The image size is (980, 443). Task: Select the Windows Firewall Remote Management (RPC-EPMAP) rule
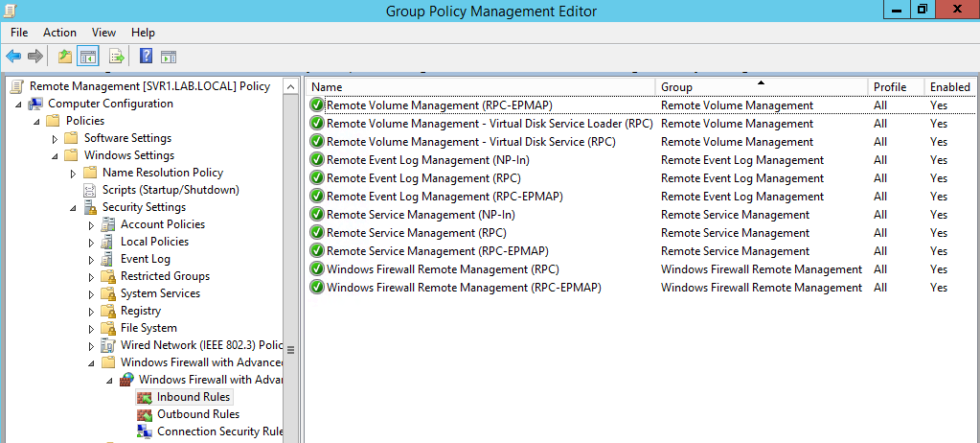pos(464,288)
